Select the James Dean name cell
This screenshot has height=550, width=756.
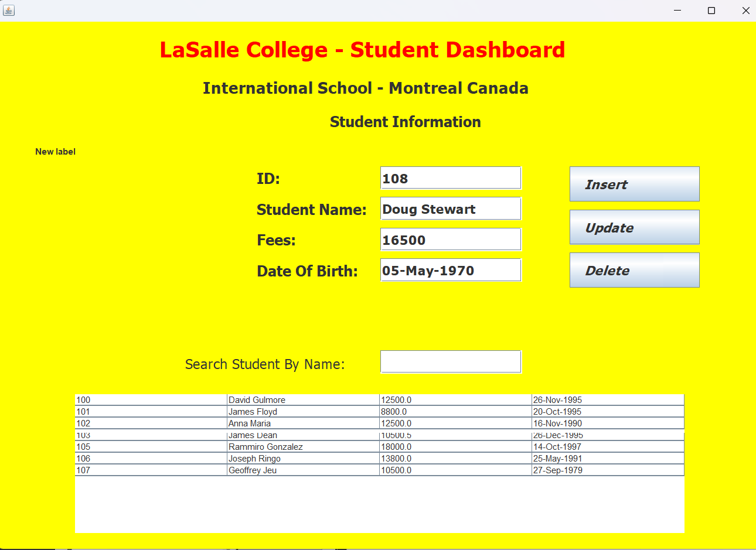[303, 435]
